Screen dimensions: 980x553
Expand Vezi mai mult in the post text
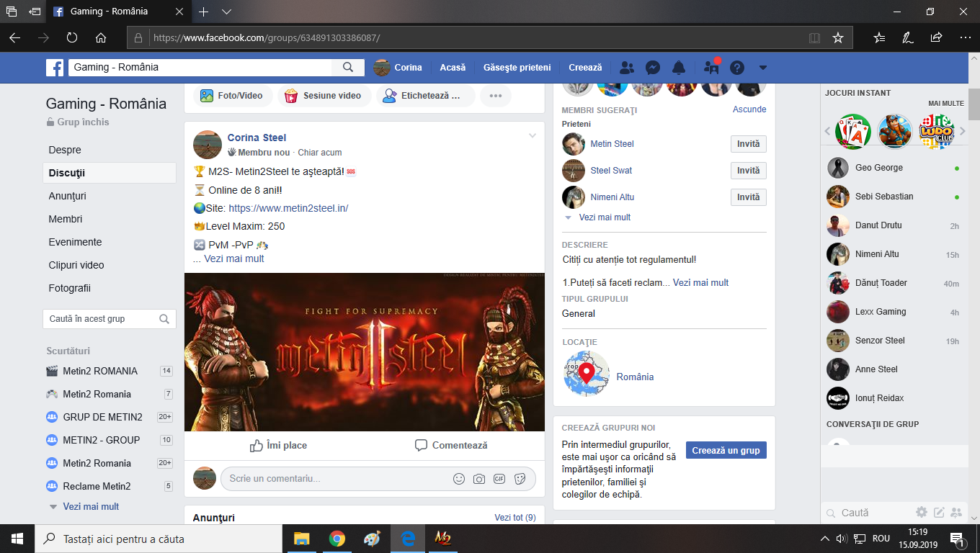234,258
